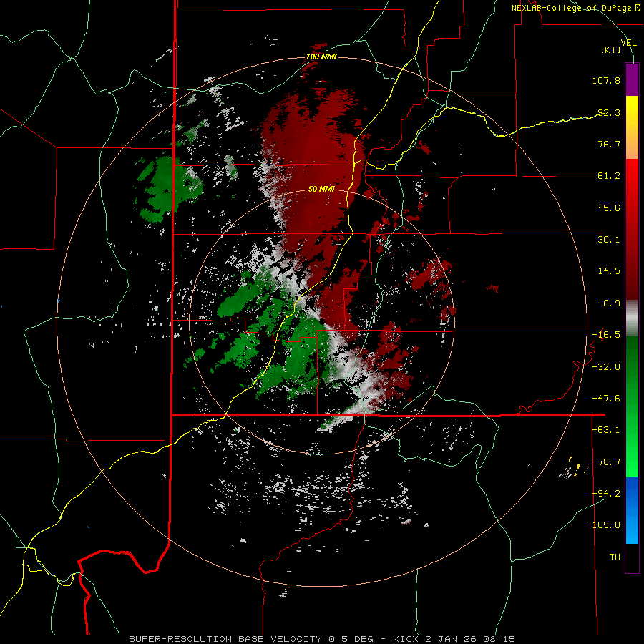Click the NEXLAB-College of DuPage credit text

[x=575, y=8]
